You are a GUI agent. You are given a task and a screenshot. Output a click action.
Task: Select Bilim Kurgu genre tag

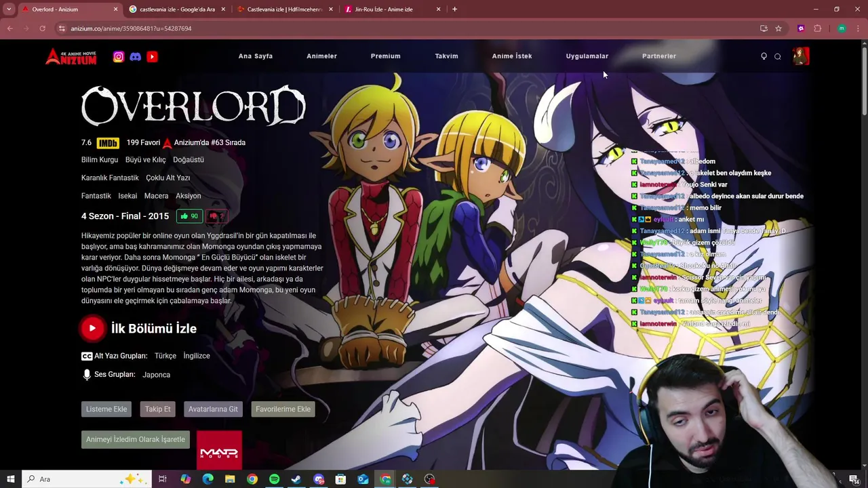coord(100,160)
